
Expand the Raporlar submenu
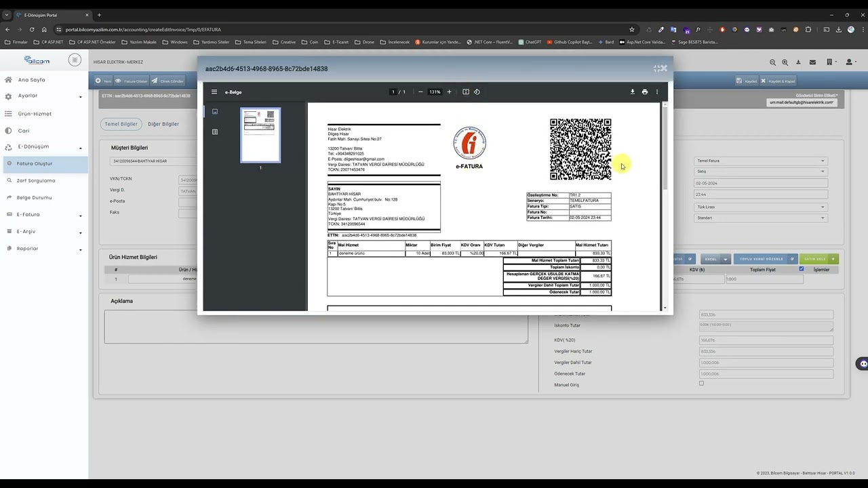44,249
